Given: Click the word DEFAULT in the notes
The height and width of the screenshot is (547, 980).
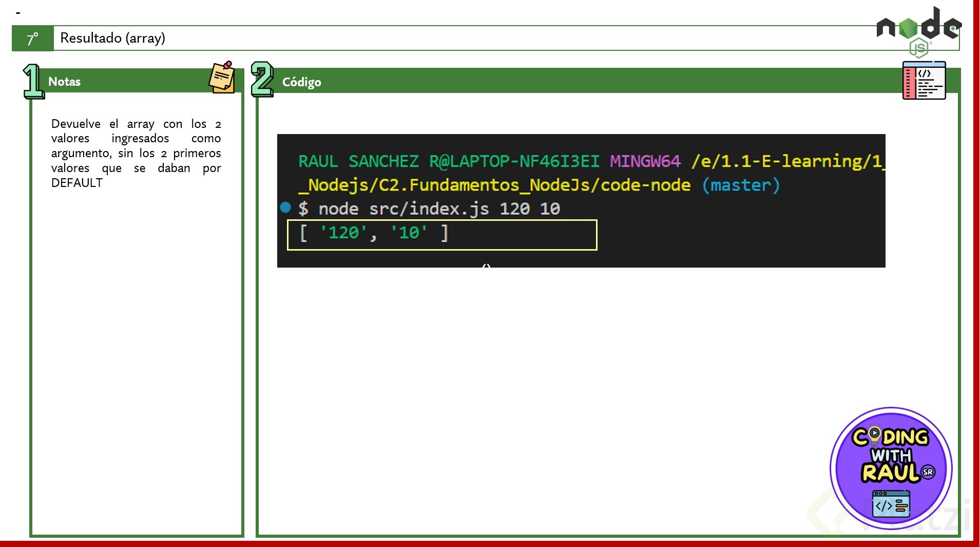Looking at the screenshot, I should [x=77, y=183].
